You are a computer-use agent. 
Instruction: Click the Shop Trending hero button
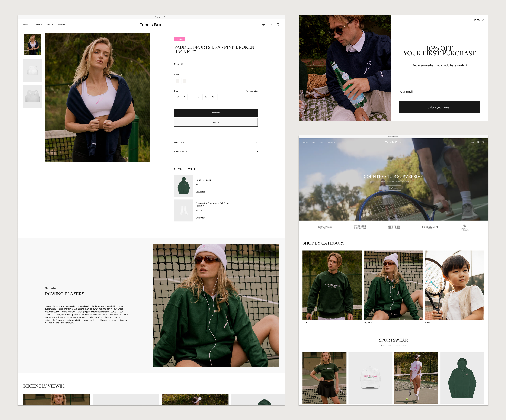point(393,188)
